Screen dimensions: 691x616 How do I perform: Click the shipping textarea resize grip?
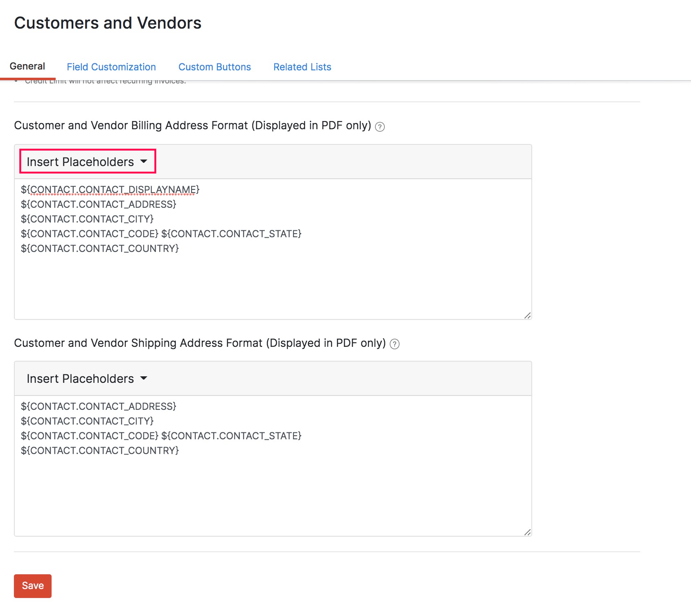528,532
